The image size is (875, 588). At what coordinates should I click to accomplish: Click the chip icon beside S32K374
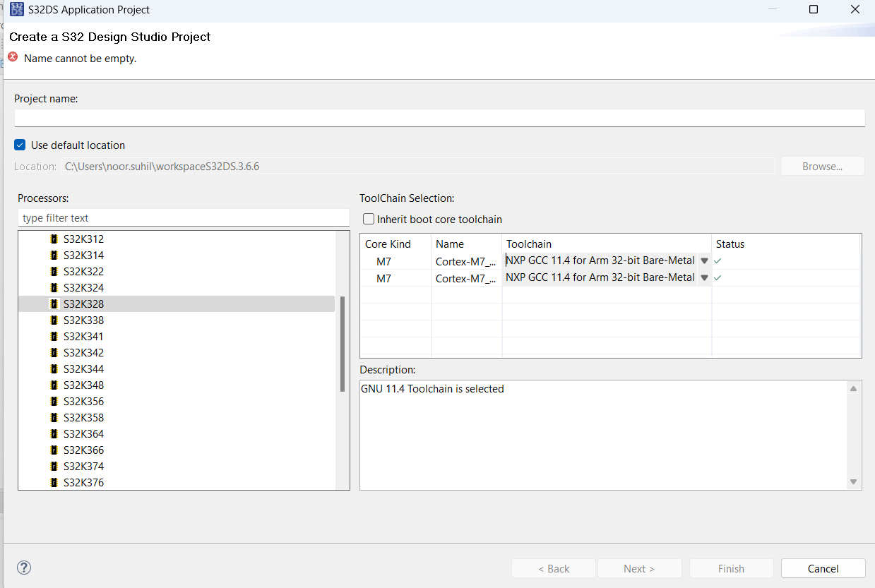pyautogui.click(x=54, y=467)
